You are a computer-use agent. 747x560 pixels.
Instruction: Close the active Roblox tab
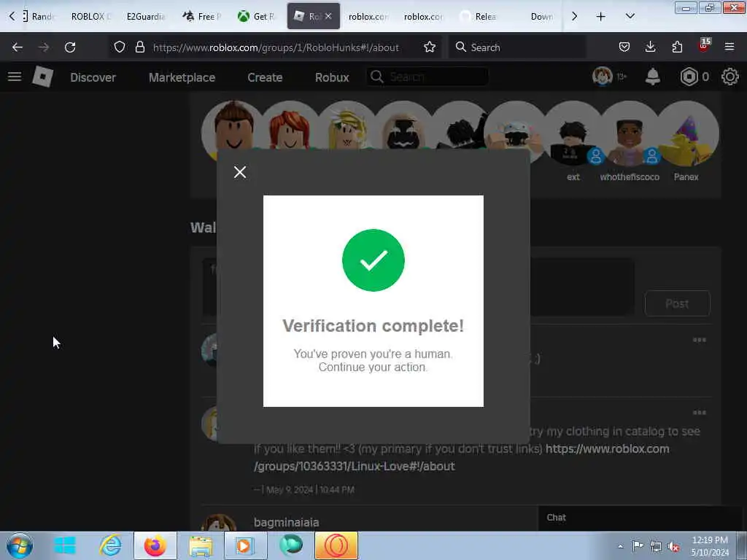[x=328, y=16]
